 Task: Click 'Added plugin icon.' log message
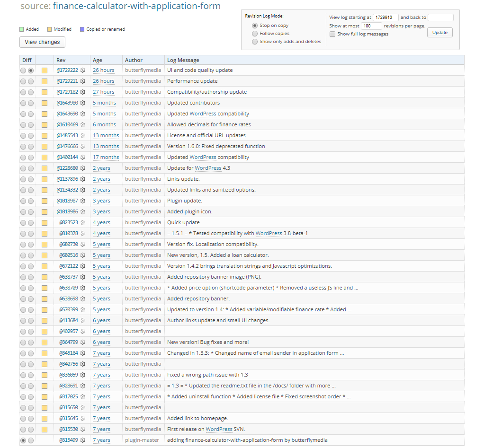[x=190, y=211]
